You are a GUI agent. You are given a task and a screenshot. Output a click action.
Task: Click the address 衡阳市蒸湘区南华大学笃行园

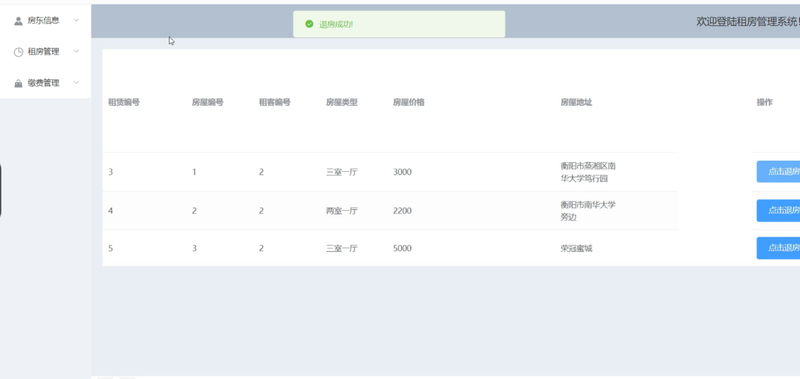[x=588, y=172]
